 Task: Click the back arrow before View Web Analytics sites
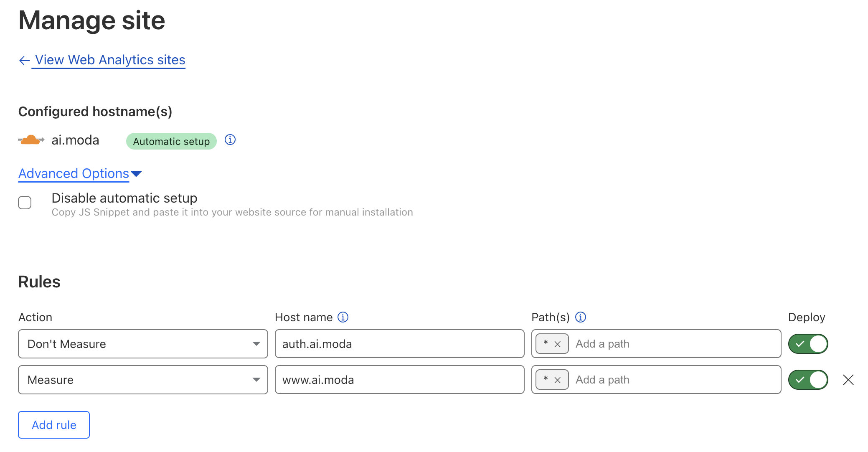click(24, 60)
